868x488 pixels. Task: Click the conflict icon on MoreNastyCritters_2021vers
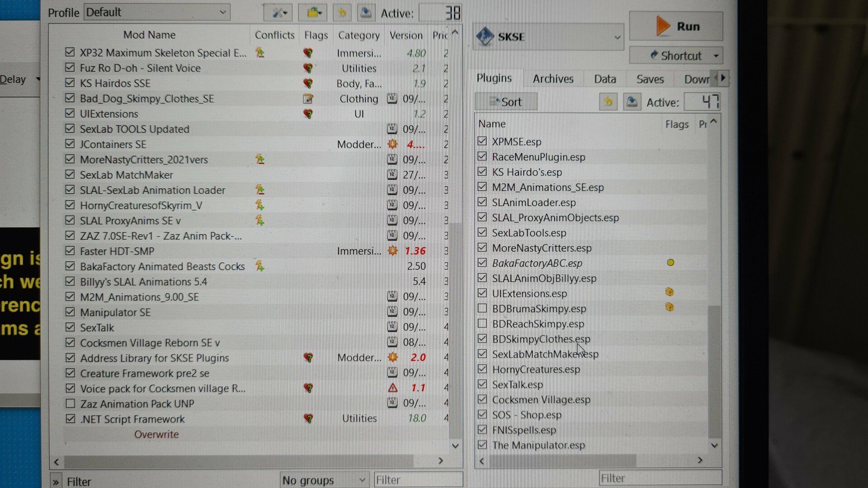coord(260,159)
